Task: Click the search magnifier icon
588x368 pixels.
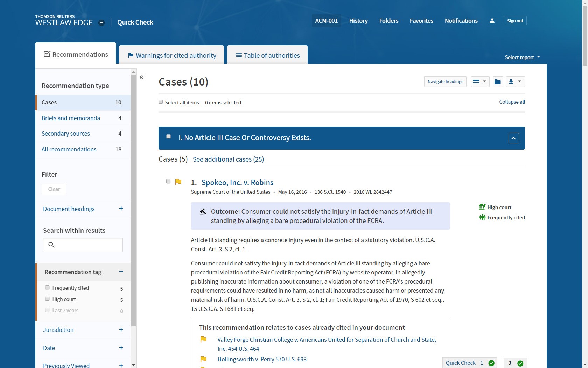Action: [x=51, y=245]
